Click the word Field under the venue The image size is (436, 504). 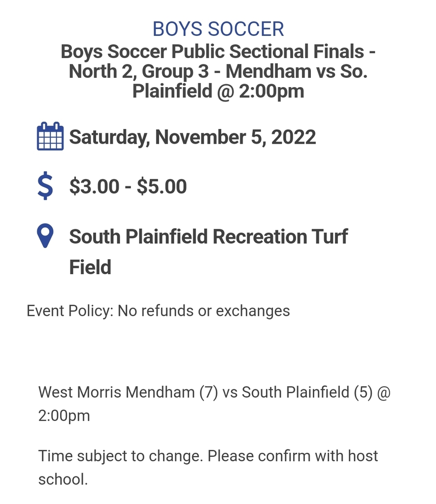click(x=90, y=267)
